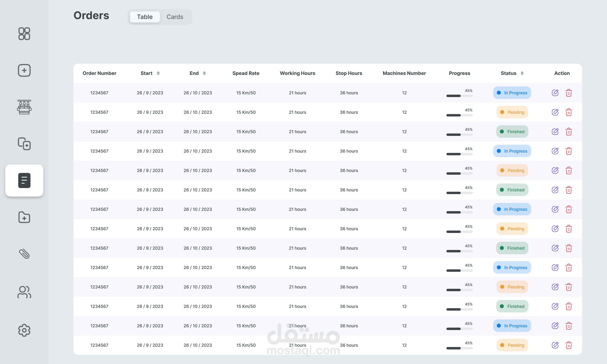Click the paperclip attachments sidebar icon

tap(24, 254)
